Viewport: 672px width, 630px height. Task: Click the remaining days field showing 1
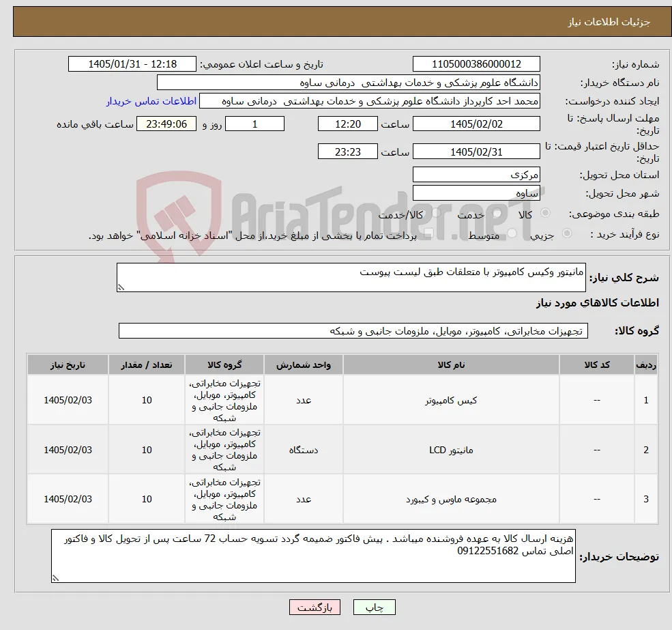[254, 124]
